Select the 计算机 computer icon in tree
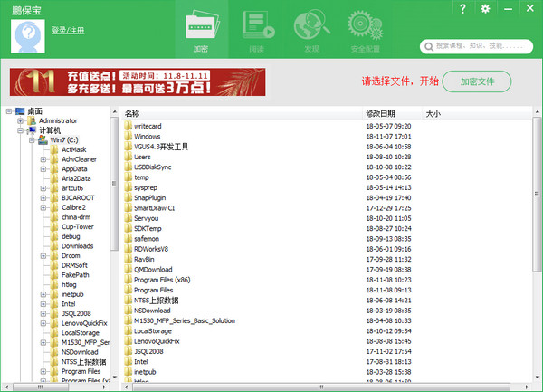 tap(32, 130)
